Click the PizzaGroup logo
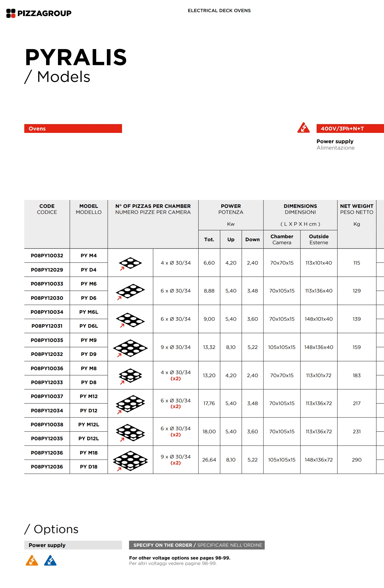 (x=39, y=13)
